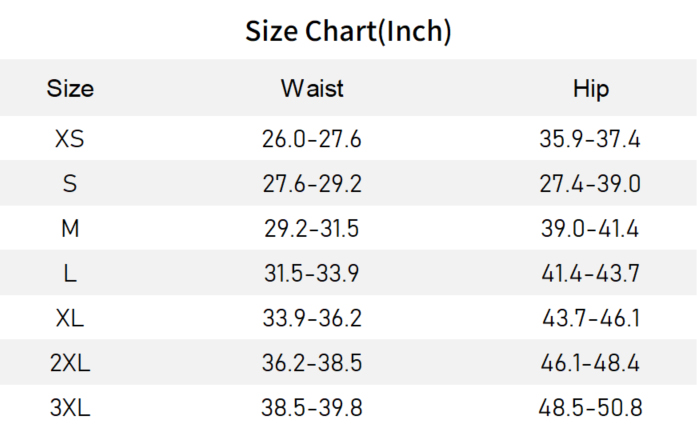Click waist range 36.2-38.5
Viewport: 697px width, 429px height.
(x=312, y=364)
